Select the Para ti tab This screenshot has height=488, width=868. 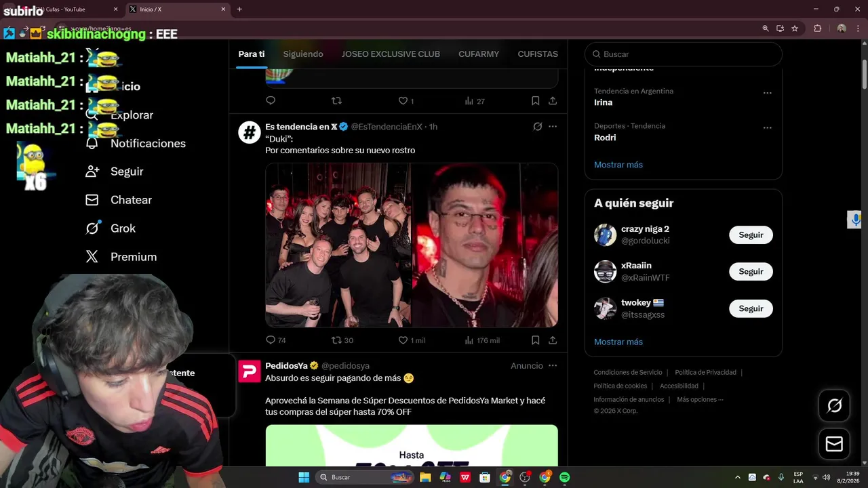(x=252, y=54)
